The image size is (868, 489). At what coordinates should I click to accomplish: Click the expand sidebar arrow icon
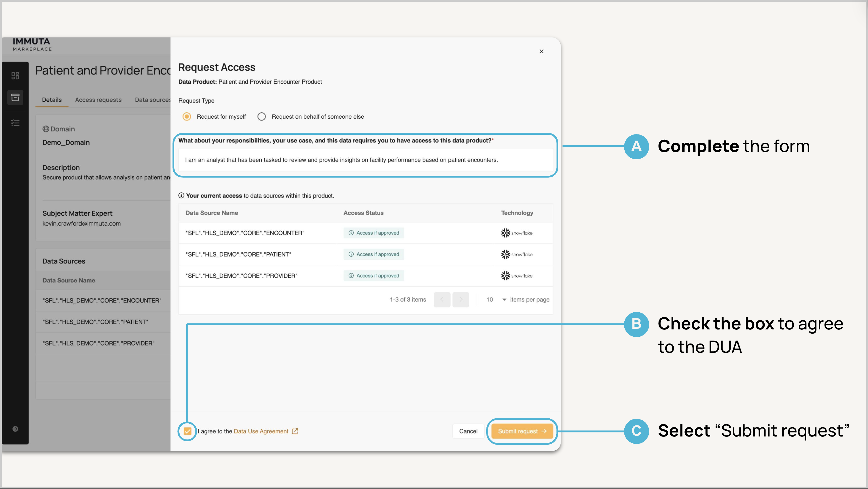(x=15, y=429)
